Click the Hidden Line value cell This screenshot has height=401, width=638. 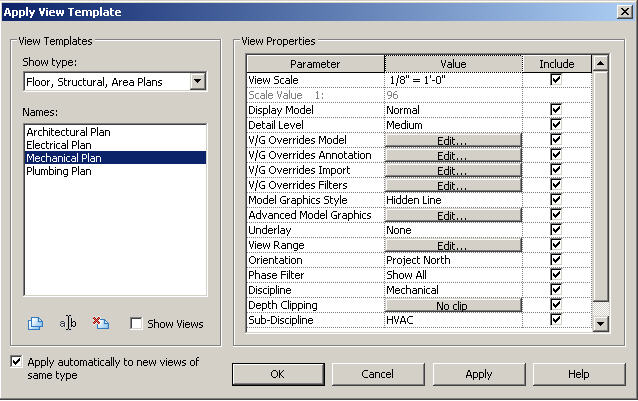tap(453, 200)
